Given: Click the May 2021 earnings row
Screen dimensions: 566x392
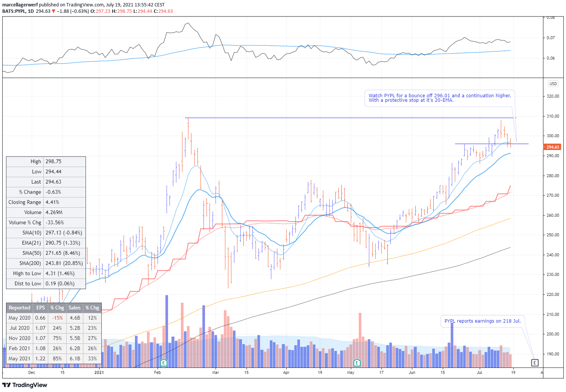Looking at the screenshot, I should (54, 358).
